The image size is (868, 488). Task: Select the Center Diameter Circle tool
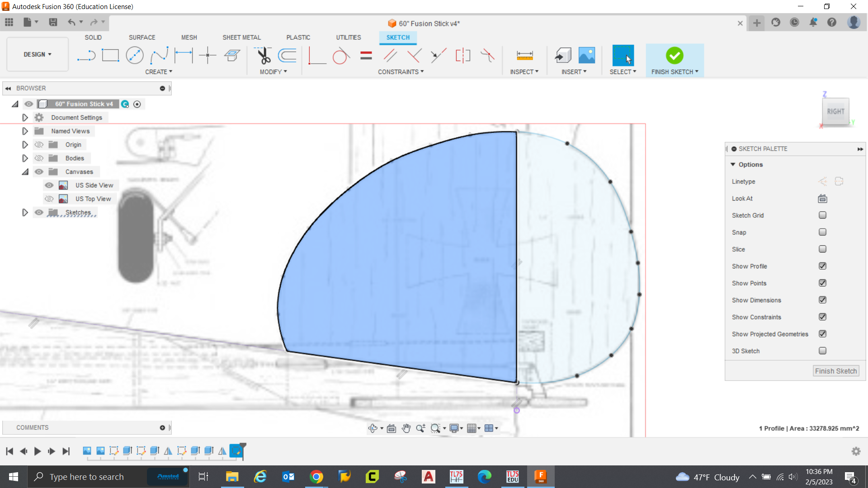(x=134, y=56)
